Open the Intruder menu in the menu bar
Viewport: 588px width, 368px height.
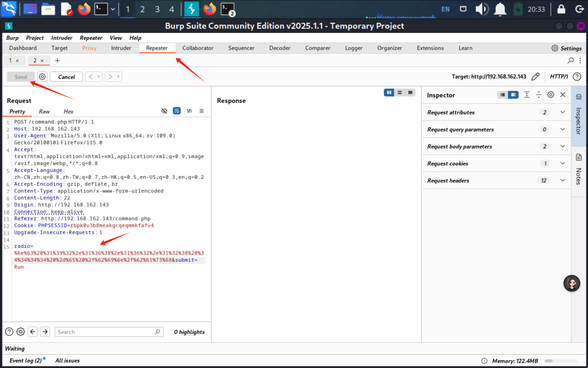pyautogui.click(x=62, y=38)
